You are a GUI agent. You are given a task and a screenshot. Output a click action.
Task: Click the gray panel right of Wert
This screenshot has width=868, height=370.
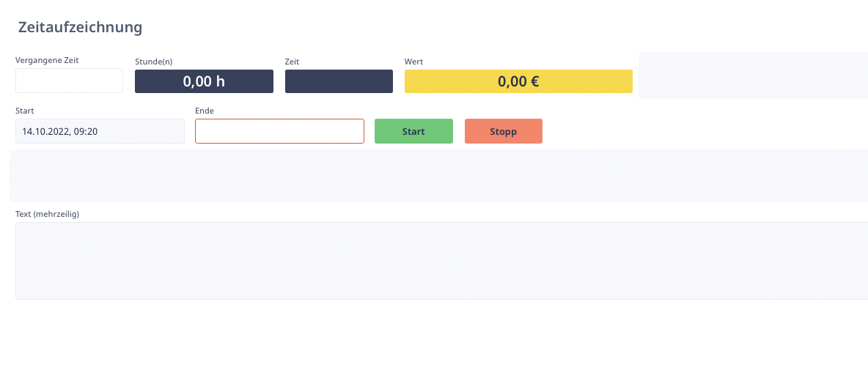[752, 75]
